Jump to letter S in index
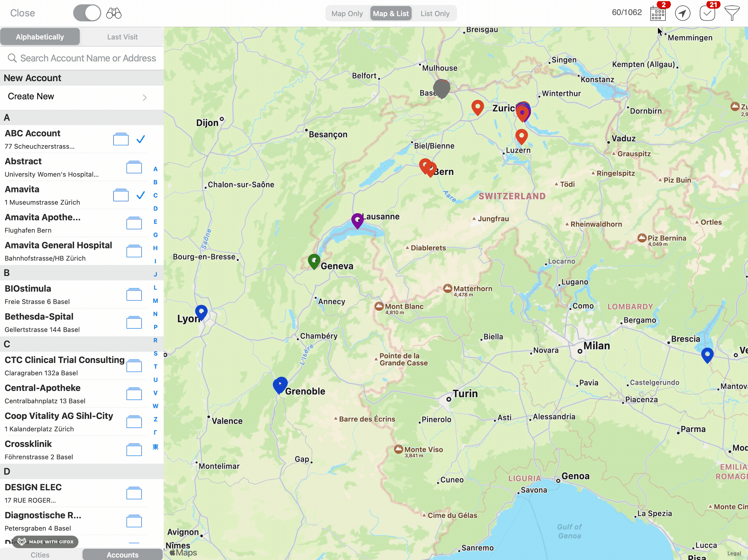Viewport: 748px width, 560px height. [x=155, y=353]
